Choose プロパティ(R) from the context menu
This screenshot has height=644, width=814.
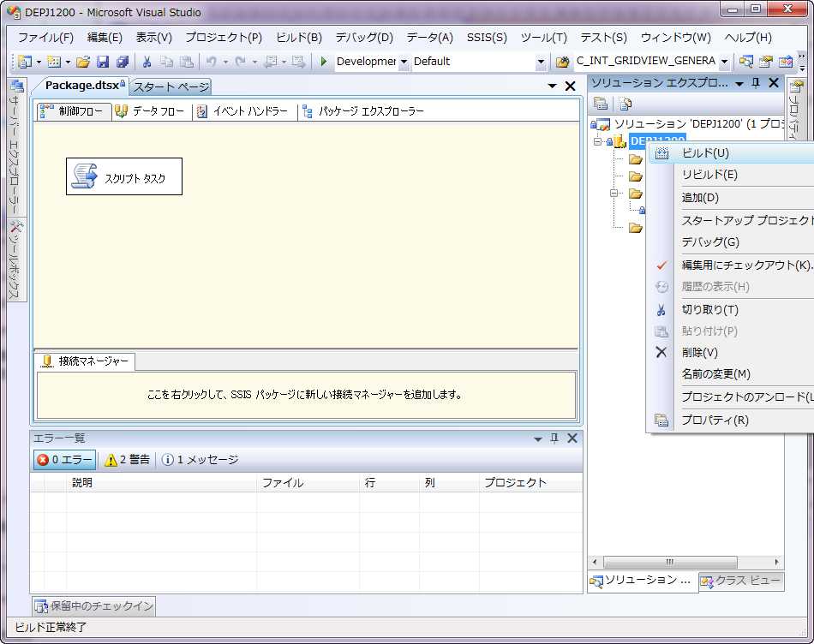[732, 420]
